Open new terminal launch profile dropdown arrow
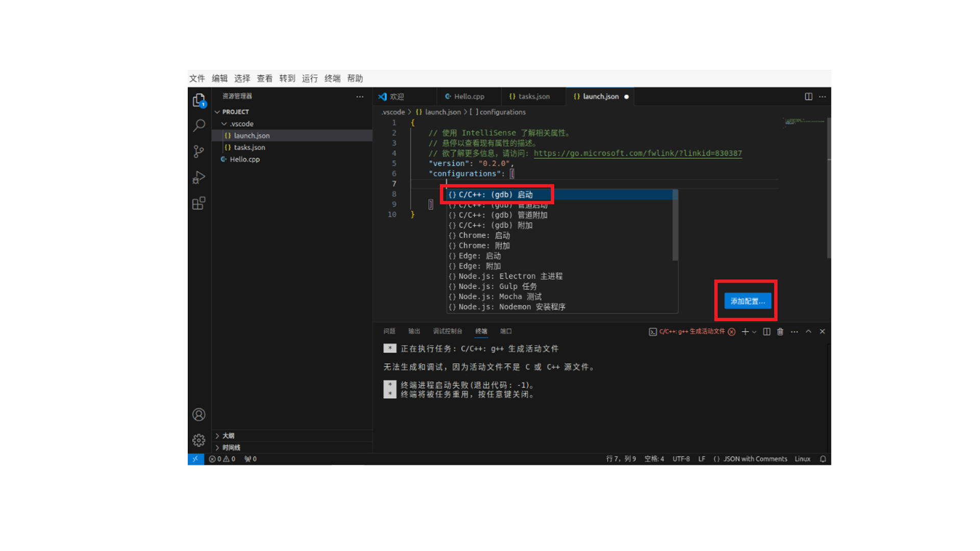 [x=754, y=332]
